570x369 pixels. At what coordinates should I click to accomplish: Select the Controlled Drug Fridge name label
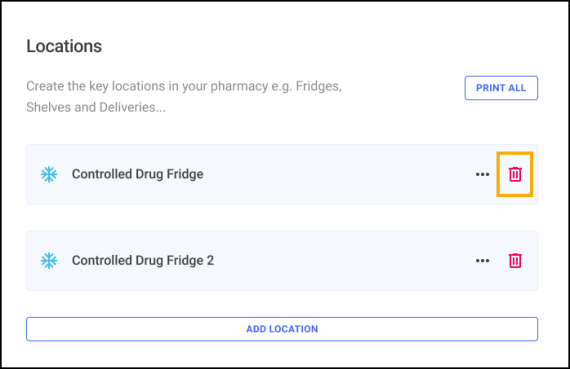[x=137, y=174]
